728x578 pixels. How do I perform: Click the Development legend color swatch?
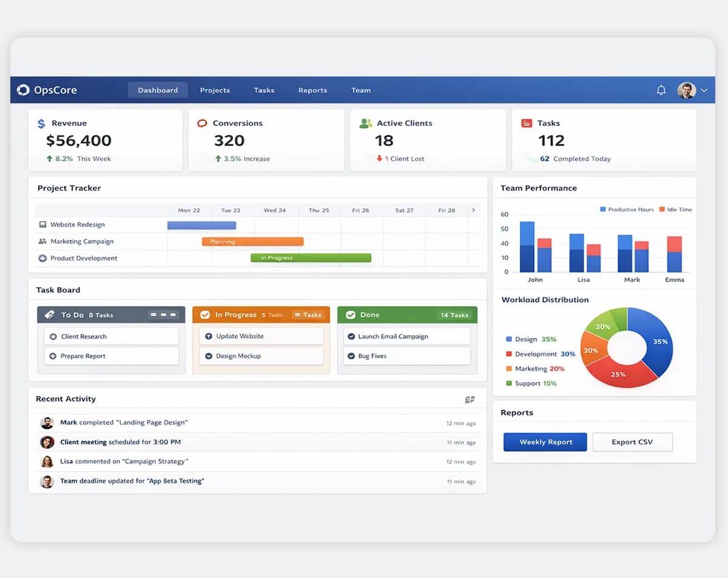[508, 354]
